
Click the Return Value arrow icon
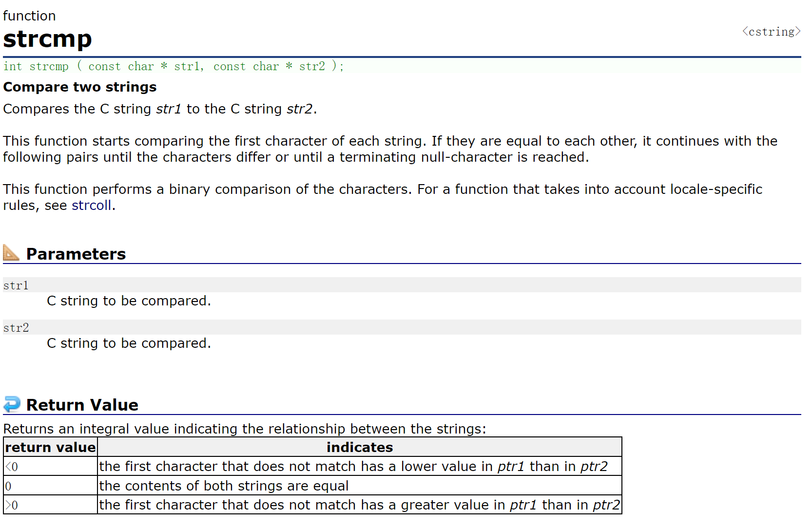pyautogui.click(x=12, y=404)
